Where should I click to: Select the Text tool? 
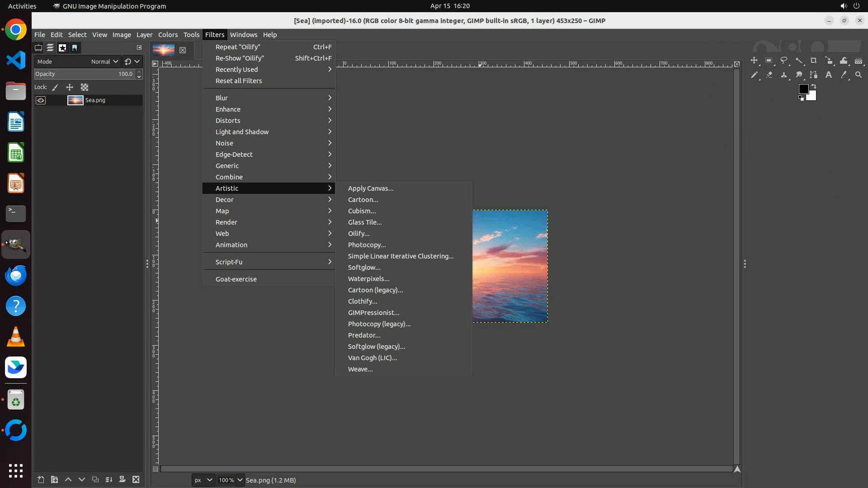click(x=829, y=75)
